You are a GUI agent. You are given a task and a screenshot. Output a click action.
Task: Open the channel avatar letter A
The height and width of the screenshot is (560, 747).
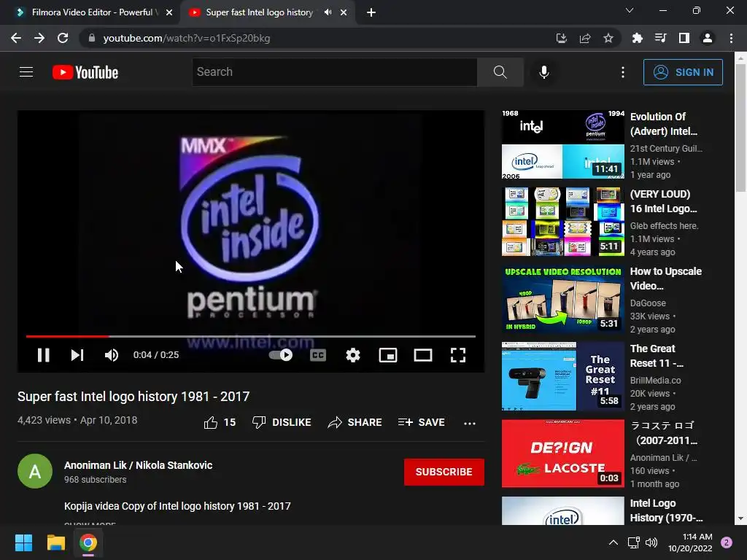(35, 471)
